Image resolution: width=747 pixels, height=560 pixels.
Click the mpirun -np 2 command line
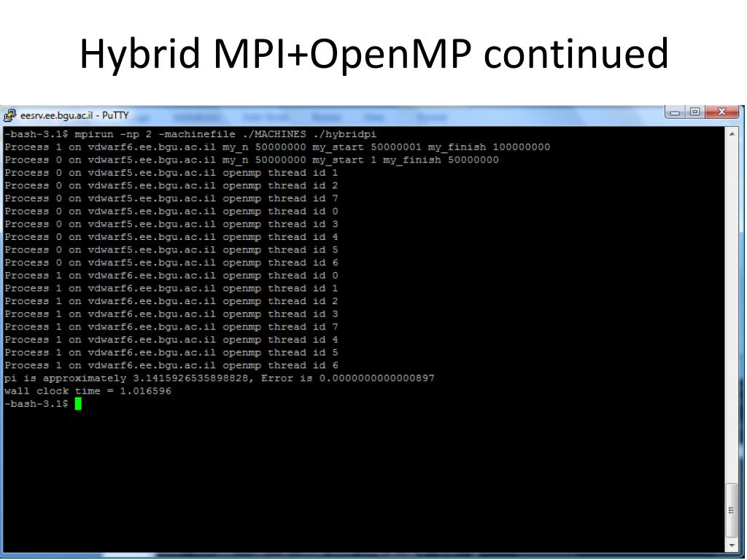point(190,134)
